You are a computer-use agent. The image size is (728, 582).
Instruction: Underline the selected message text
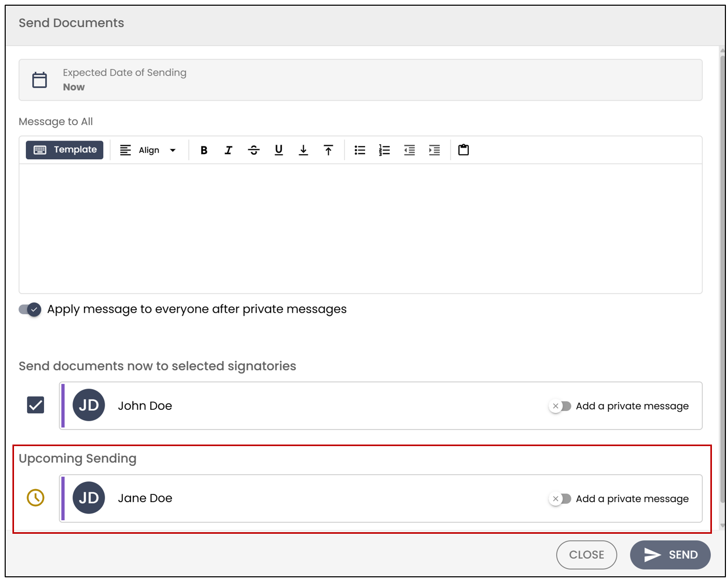[278, 150]
